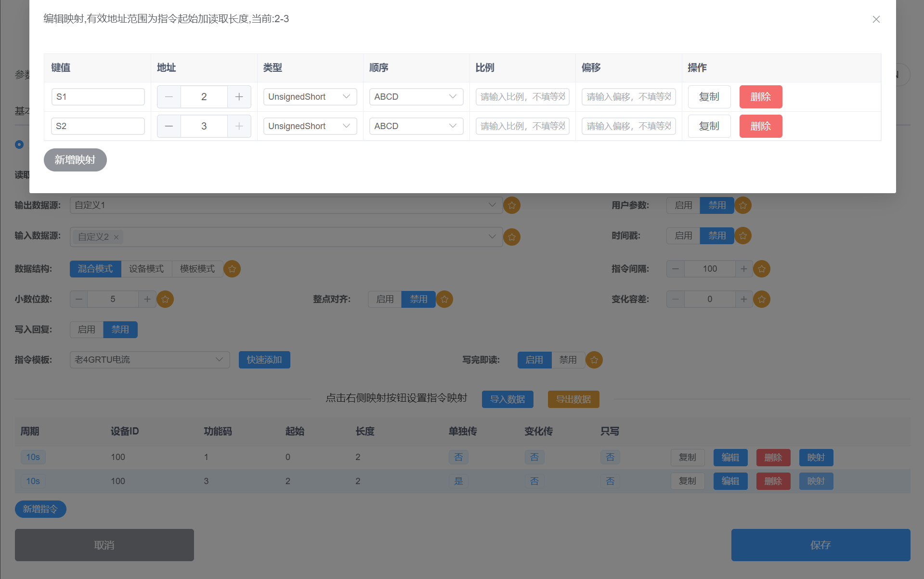Enable 写入回复 option

pyautogui.click(x=87, y=329)
